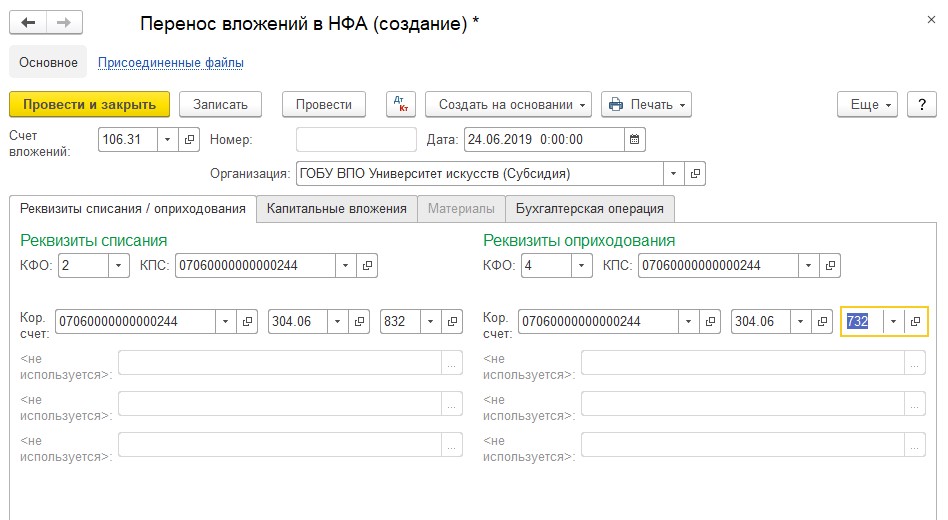Open the Печать menu button
Viewport: 948px width, 520px height.
(x=646, y=105)
